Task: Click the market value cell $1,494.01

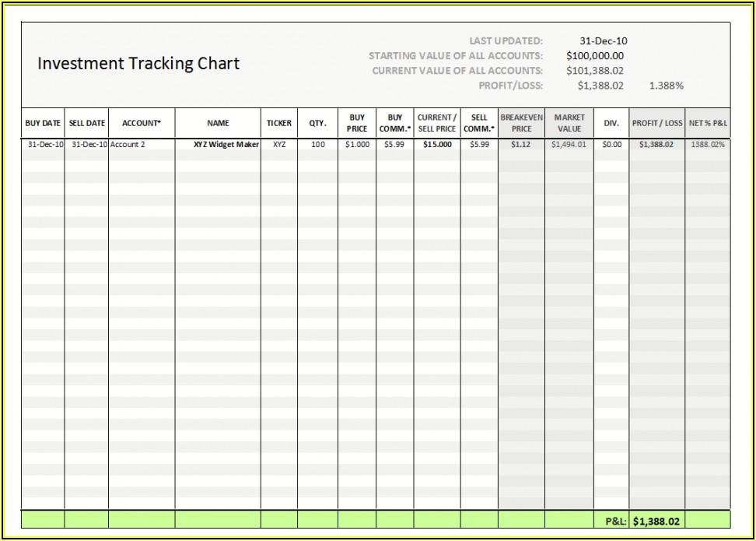Action: pos(569,145)
